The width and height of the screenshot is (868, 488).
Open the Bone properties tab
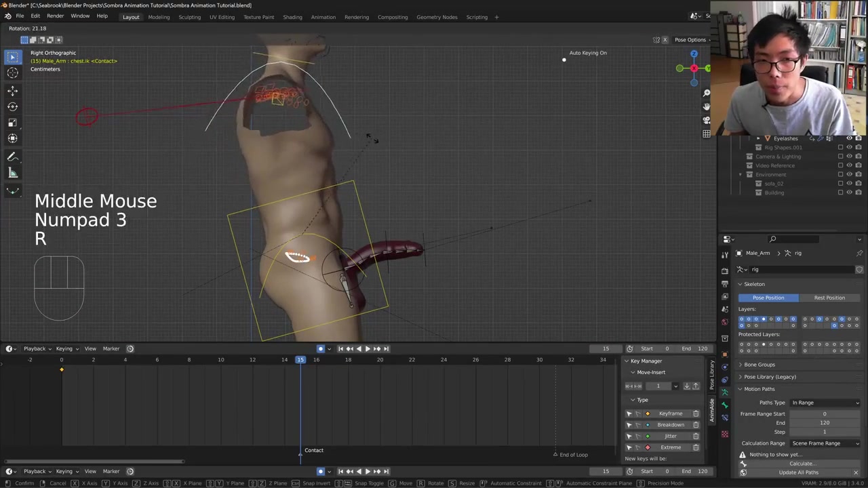tap(724, 405)
